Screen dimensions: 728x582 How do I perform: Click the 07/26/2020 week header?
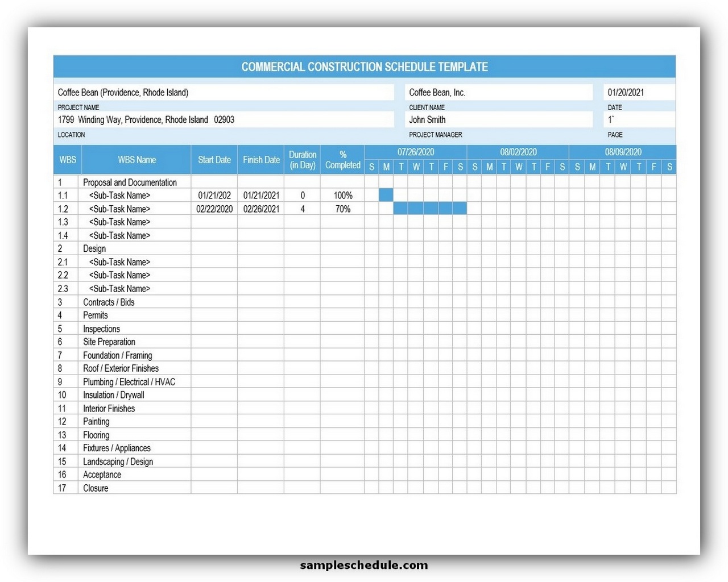tap(416, 152)
